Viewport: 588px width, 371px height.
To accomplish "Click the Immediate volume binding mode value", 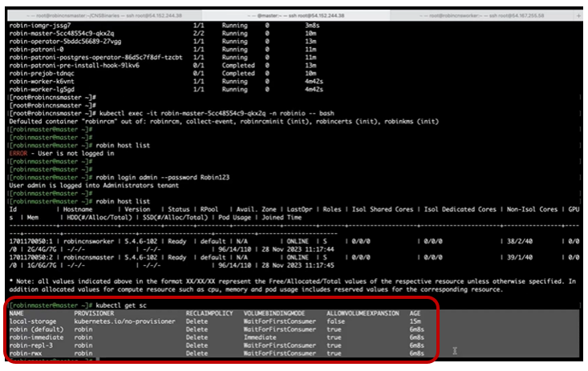I will (x=260, y=337).
